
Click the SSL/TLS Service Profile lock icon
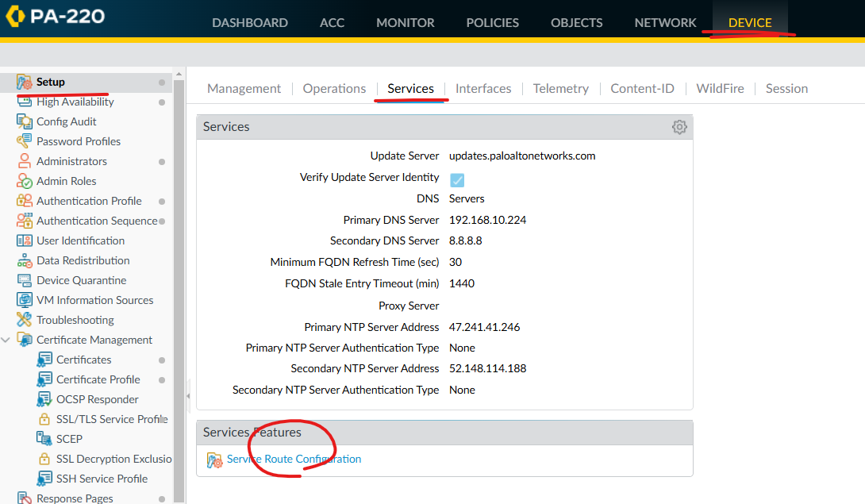44,420
